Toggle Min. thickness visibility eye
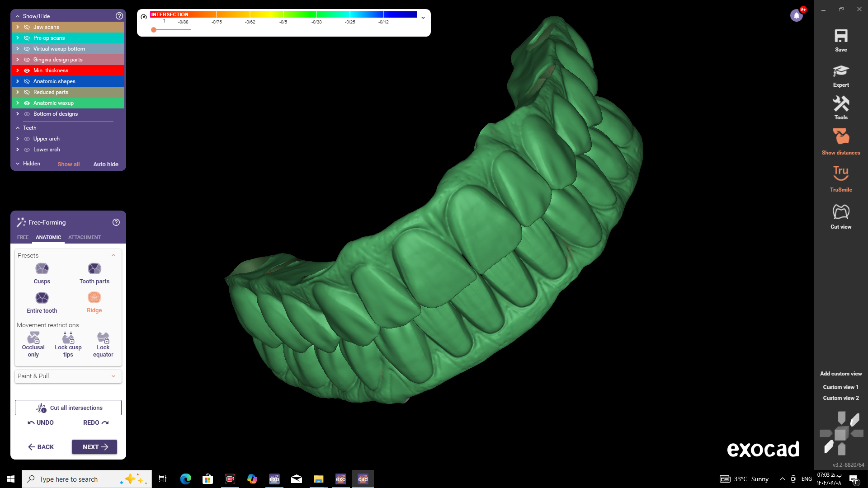 [x=27, y=70]
